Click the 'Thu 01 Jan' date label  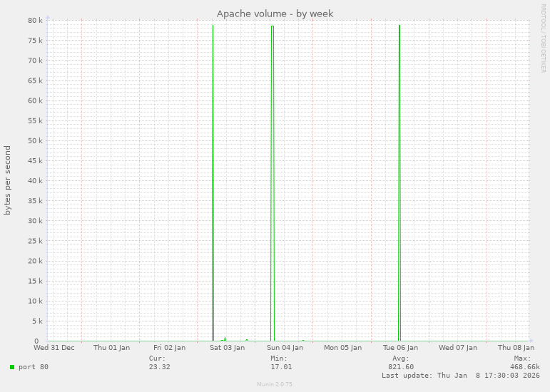(x=111, y=348)
